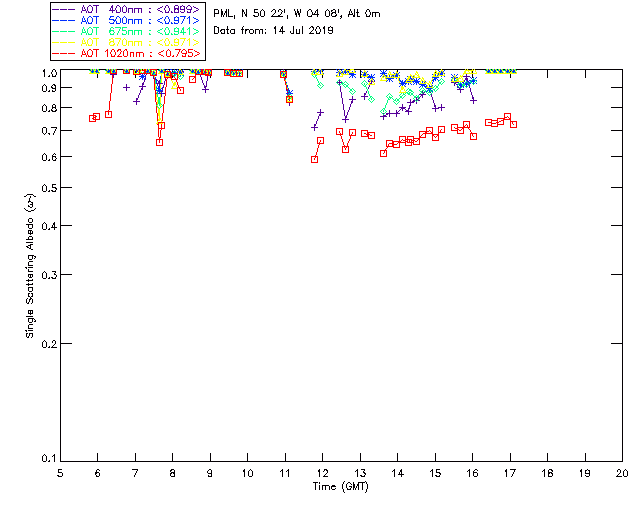Click the y-axis label 0.6

tap(49, 157)
